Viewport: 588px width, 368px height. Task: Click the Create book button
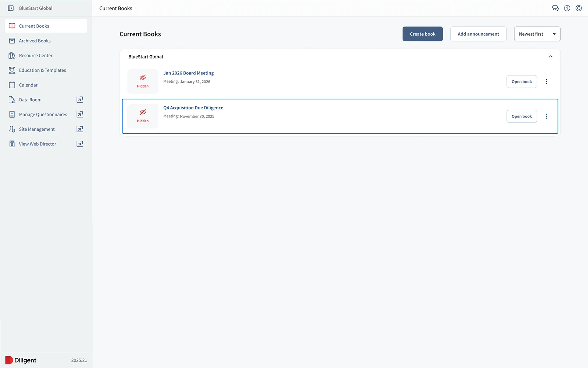pos(422,34)
